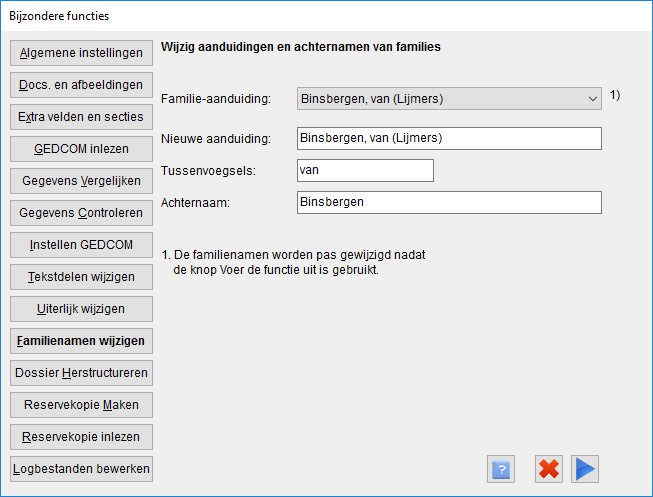Image resolution: width=653 pixels, height=497 pixels.
Task: Expand the Familie-aanduiding dropdown arrow
Action: [x=593, y=99]
